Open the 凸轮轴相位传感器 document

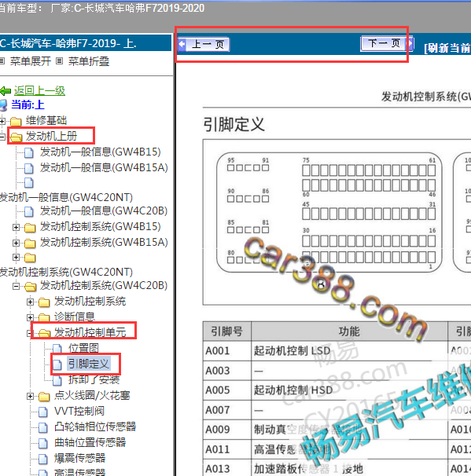point(95,427)
